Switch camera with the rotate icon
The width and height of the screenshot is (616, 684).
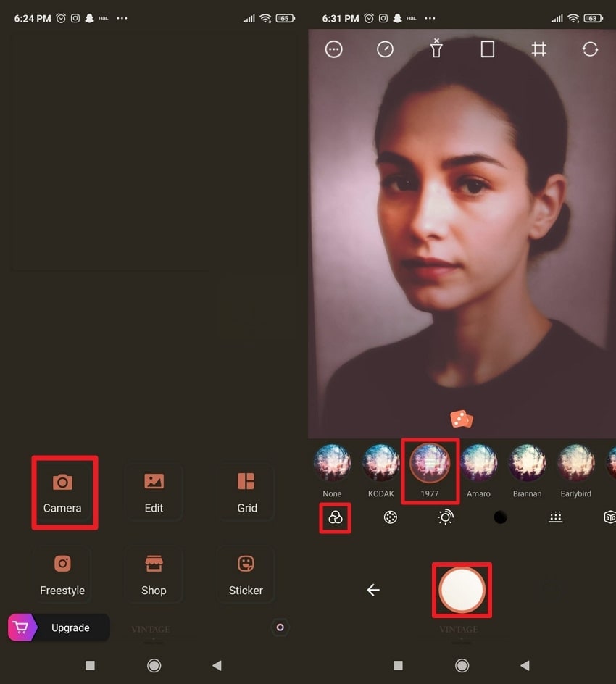tap(590, 49)
